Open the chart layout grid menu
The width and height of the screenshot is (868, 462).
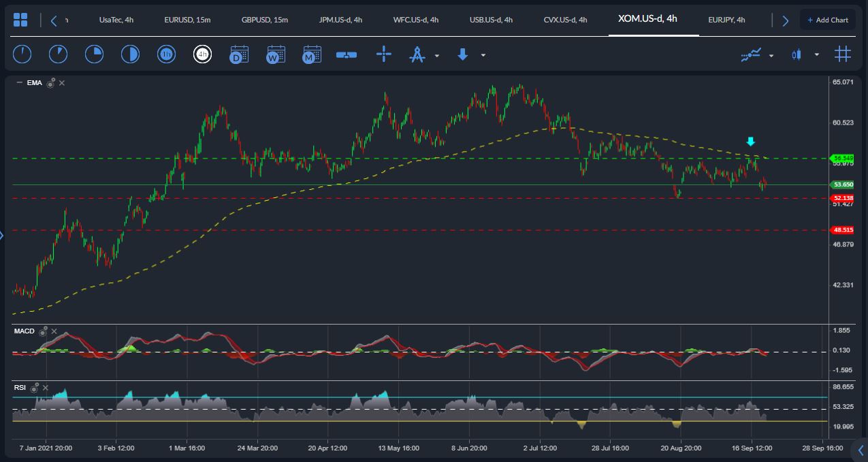[20, 20]
